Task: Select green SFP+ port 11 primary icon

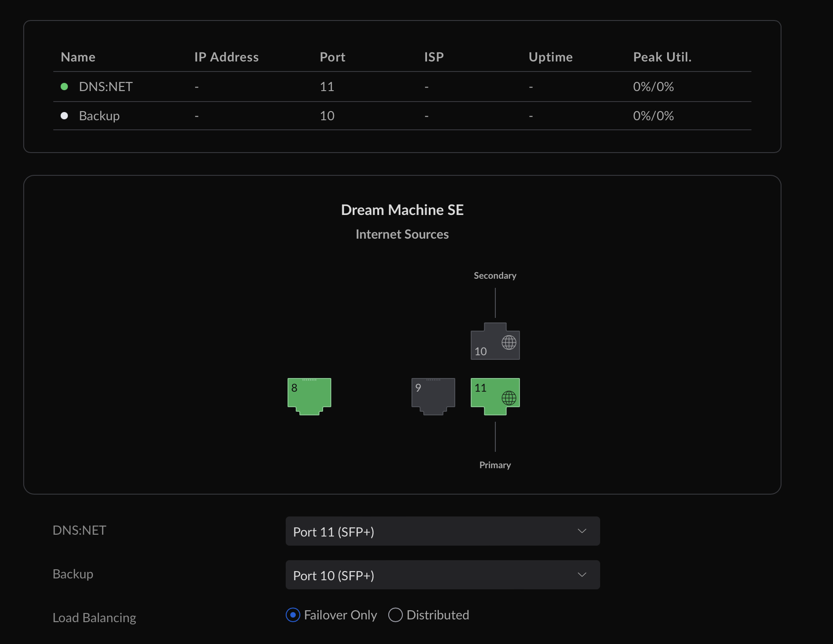Action: click(x=495, y=396)
